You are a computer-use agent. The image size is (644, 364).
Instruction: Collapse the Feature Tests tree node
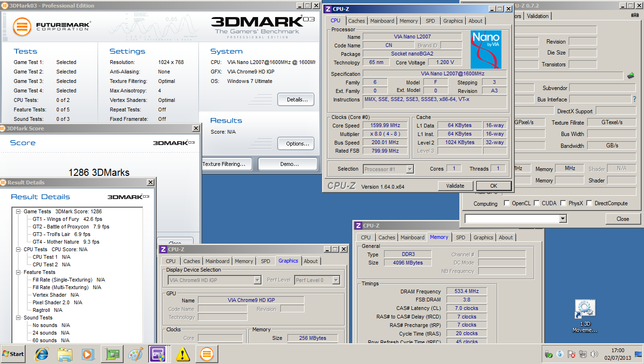[x=18, y=272]
